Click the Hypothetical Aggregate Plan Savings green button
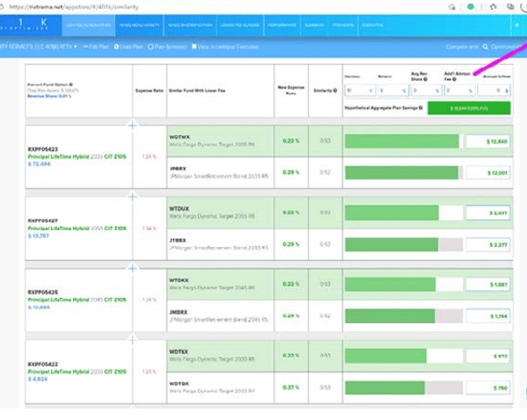The image size is (527, 420). (467, 107)
